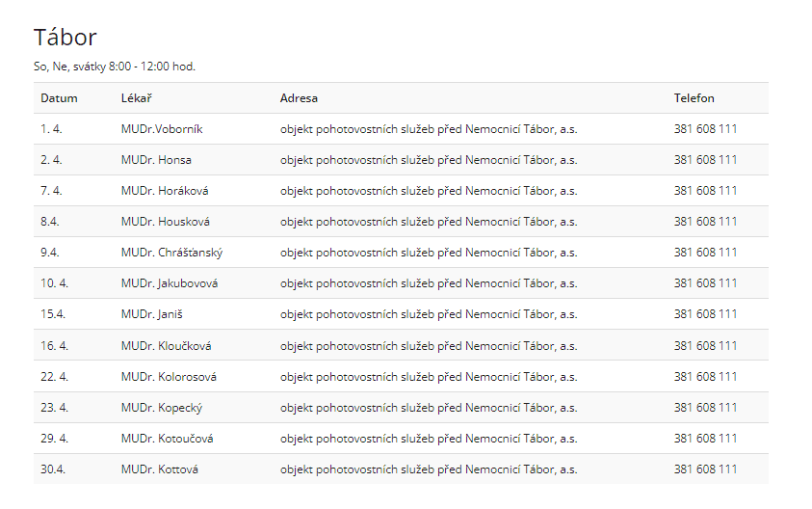Select the MUDr.Voborník doctor name
The width and height of the screenshot is (812, 509).
162,129
